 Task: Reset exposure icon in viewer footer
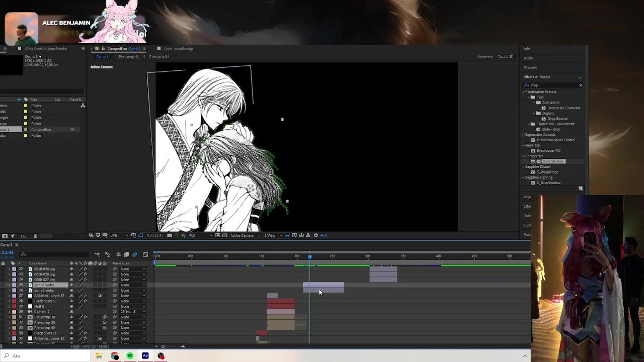(316, 235)
